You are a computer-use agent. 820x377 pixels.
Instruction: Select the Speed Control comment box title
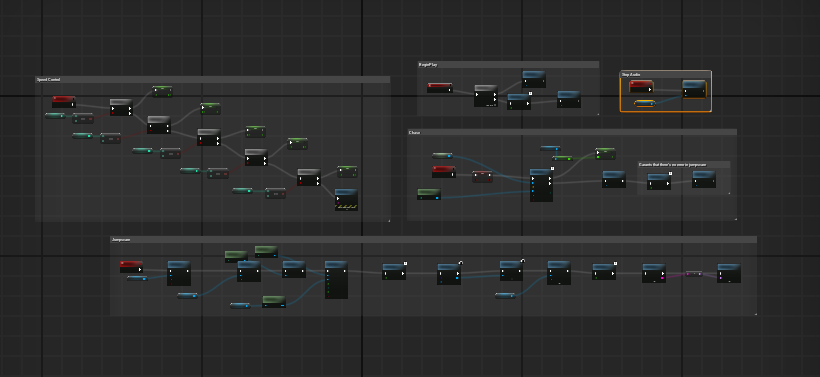(48, 79)
